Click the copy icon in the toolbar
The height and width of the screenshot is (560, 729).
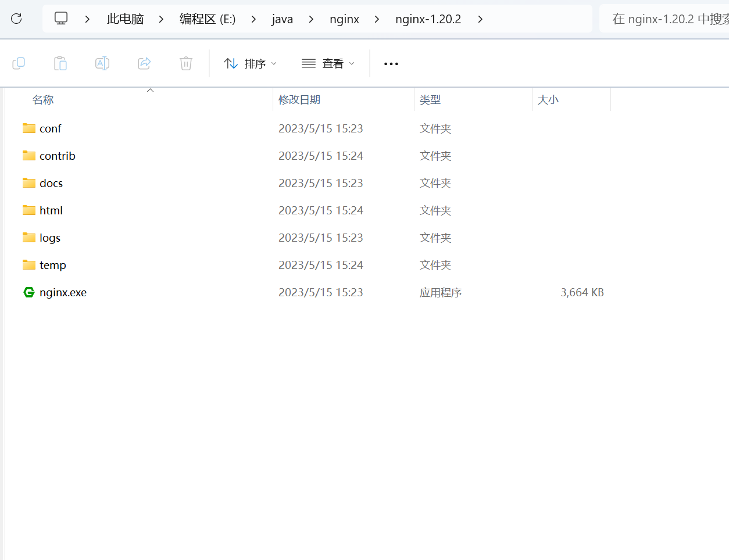point(19,63)
